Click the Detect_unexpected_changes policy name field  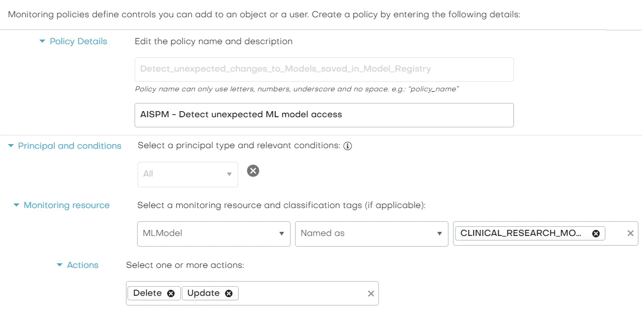click(324, 70)
